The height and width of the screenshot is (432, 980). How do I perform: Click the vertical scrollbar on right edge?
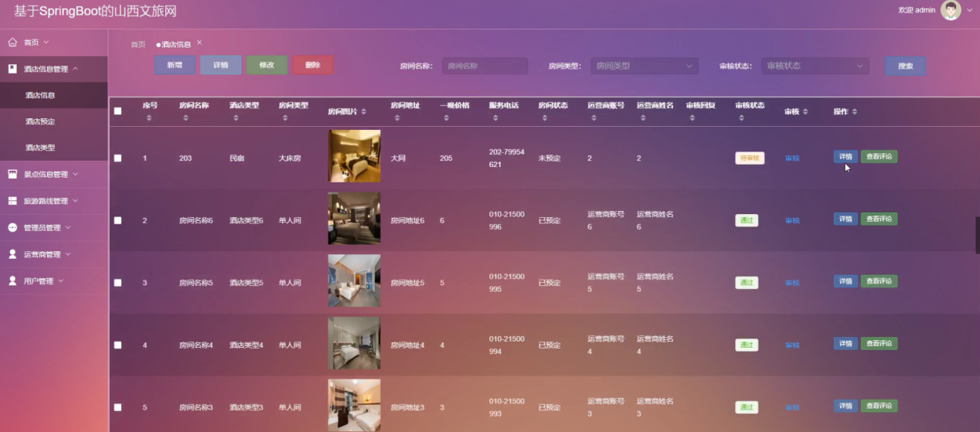pos(977,235)
